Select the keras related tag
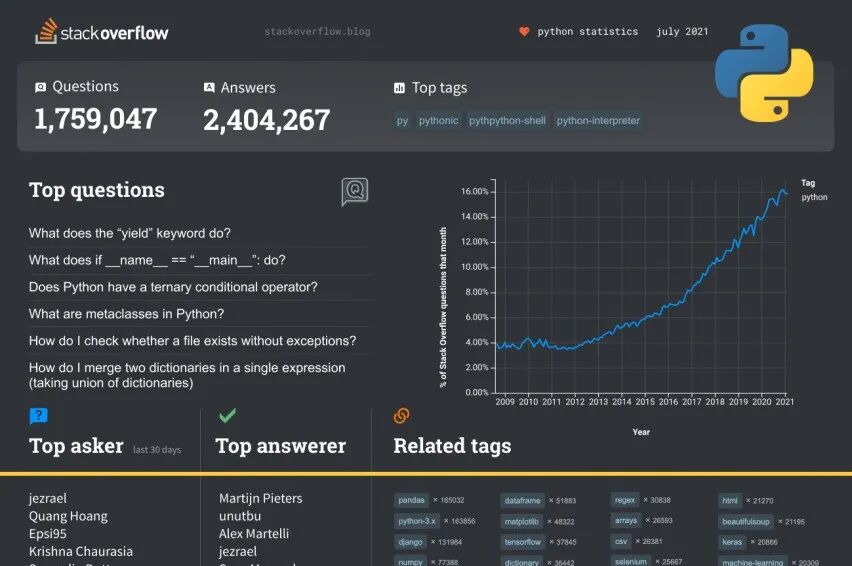The width and height of the screenshot is (852, 566). click(x=732, y=542)
